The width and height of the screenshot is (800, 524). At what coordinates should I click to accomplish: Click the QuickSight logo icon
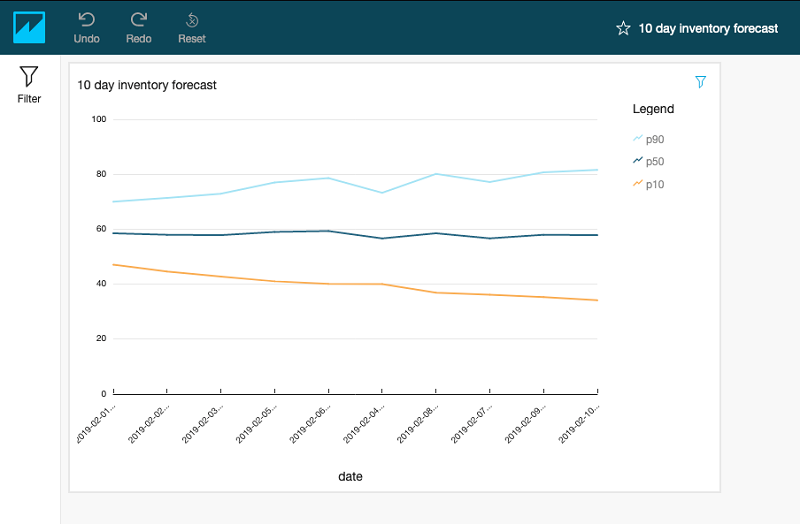click(x=29, y=28)
